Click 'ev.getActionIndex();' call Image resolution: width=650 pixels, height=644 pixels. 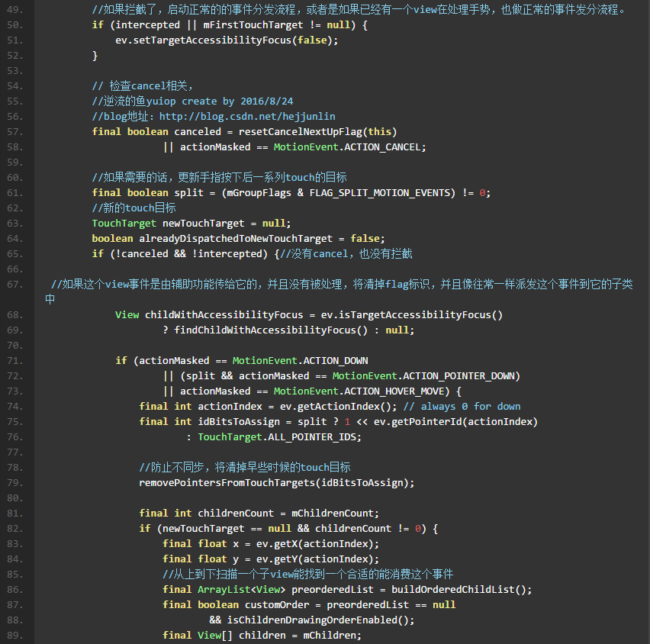click(338, 407)
